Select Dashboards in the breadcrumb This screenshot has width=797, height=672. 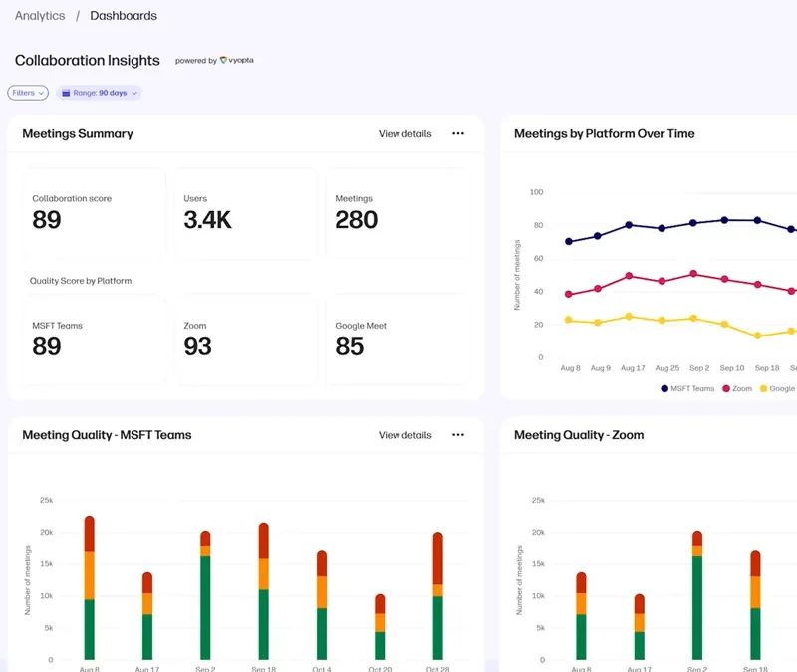pyautogui.click(x=124, y=16)
